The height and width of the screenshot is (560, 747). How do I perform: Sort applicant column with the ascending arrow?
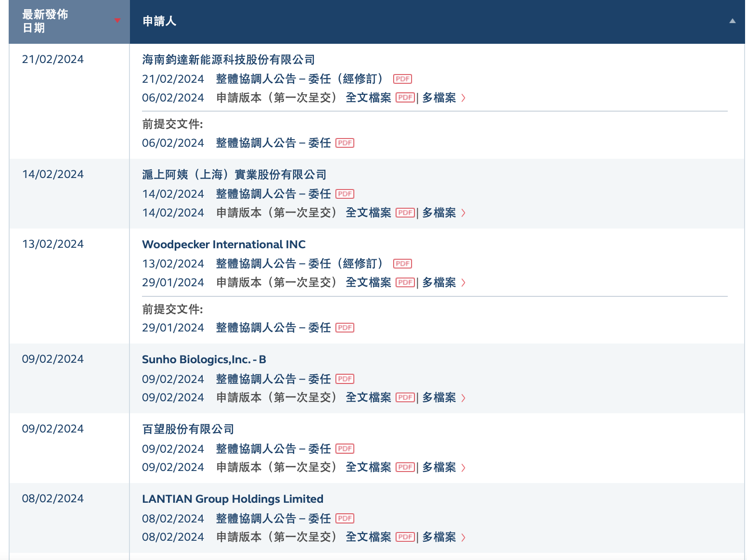(x=732, y=21)
